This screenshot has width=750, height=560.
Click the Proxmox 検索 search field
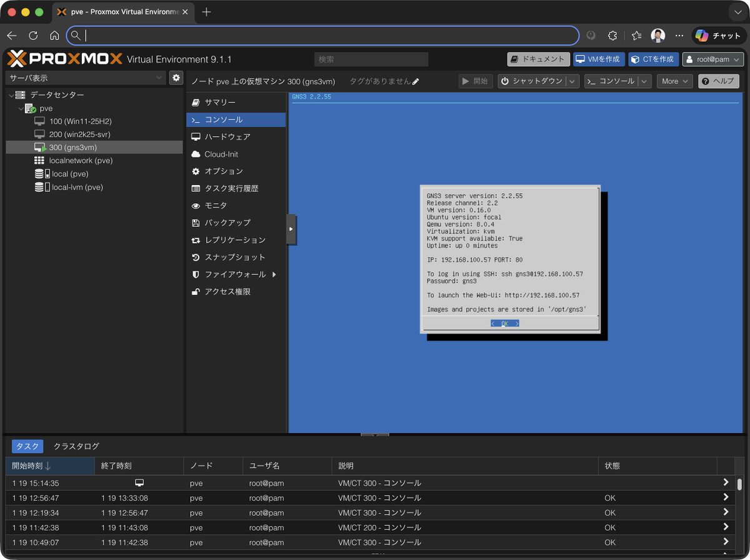pyautogui.click(x=371, y=59)
